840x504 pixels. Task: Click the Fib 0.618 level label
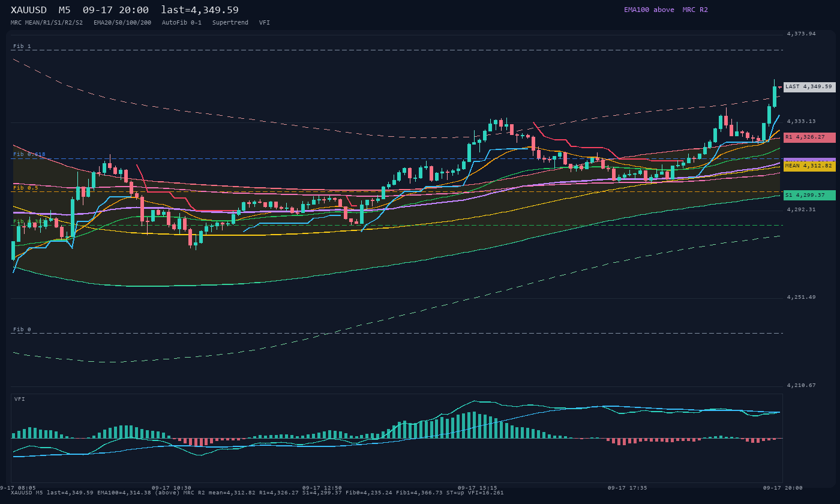click(x=29, y=154)
